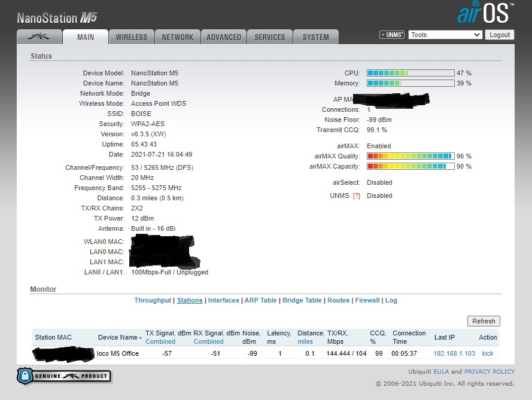Open the ADVANCED tab

[224, 37]
